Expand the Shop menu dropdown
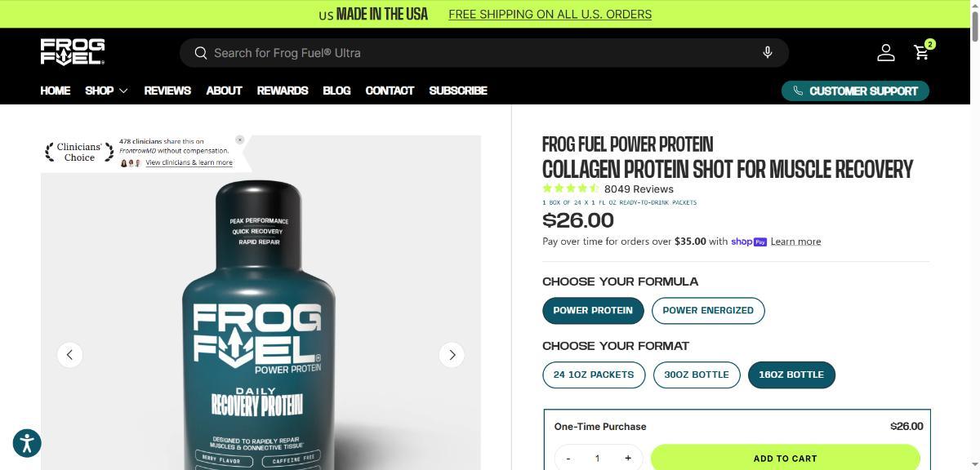Screen dimensions: 980x470 click(107, 91)
